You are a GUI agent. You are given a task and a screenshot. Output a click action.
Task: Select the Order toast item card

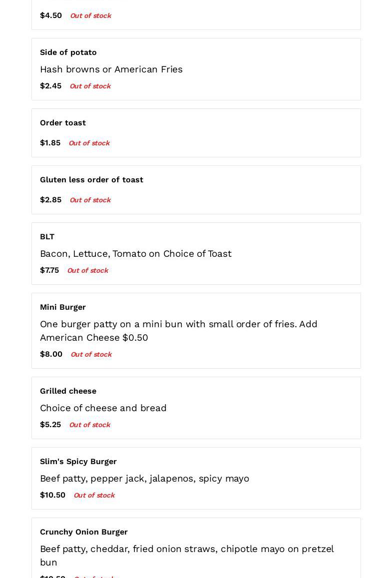tap(196, 133)
